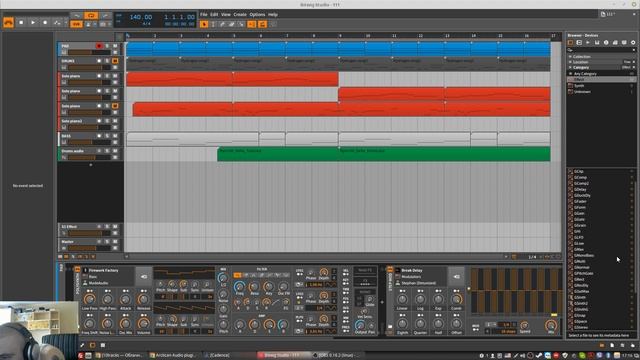The height and width of the screenshot is (360, 640).
Task: Expand the Location filter in the Browser
Action: (580, 62)
